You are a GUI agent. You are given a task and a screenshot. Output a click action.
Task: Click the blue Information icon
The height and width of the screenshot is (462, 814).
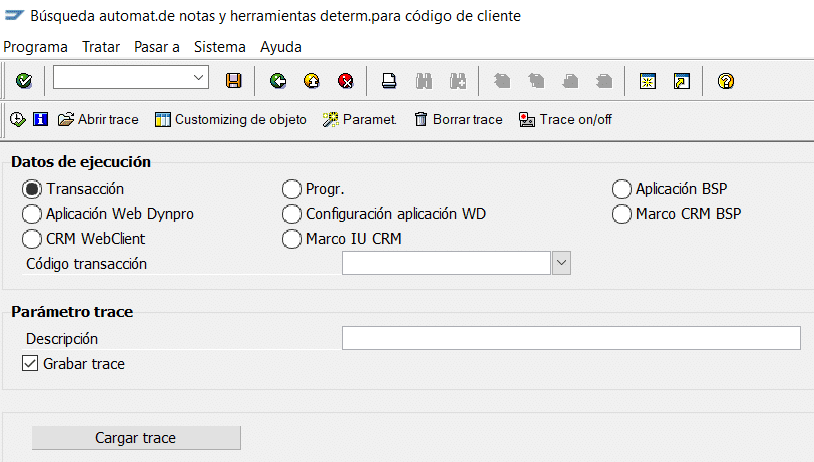[41, 119]
